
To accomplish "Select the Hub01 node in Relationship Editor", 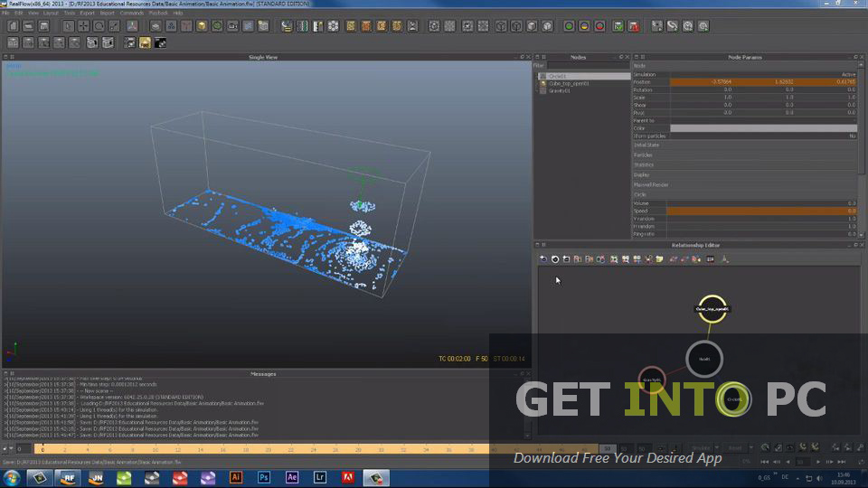I will coord(704,359).
